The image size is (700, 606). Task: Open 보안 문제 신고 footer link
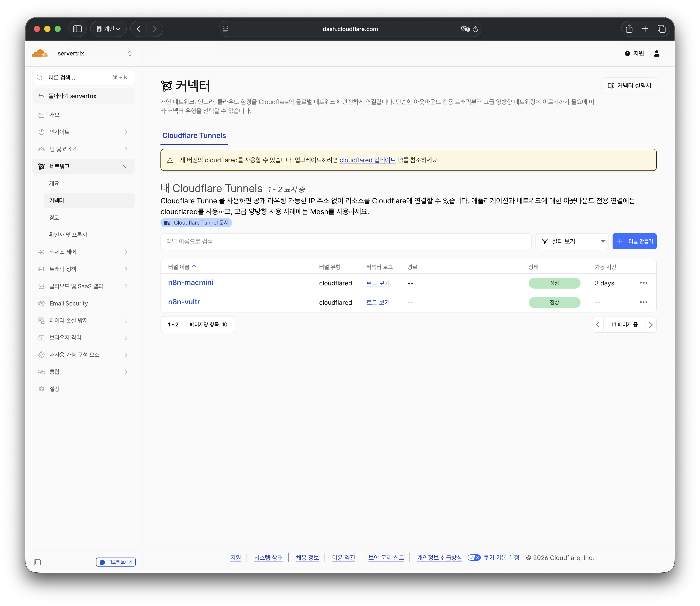point(386,558)
